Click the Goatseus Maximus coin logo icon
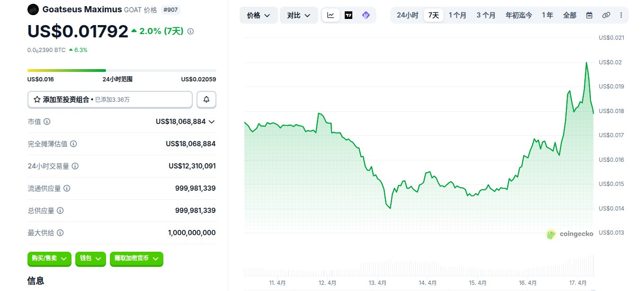The height and width of the screenshot is (291, 644). coord(33,9)
